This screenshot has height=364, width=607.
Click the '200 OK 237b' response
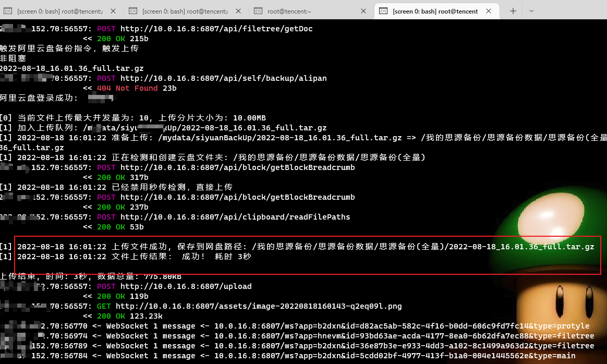(x=116, y=207)
